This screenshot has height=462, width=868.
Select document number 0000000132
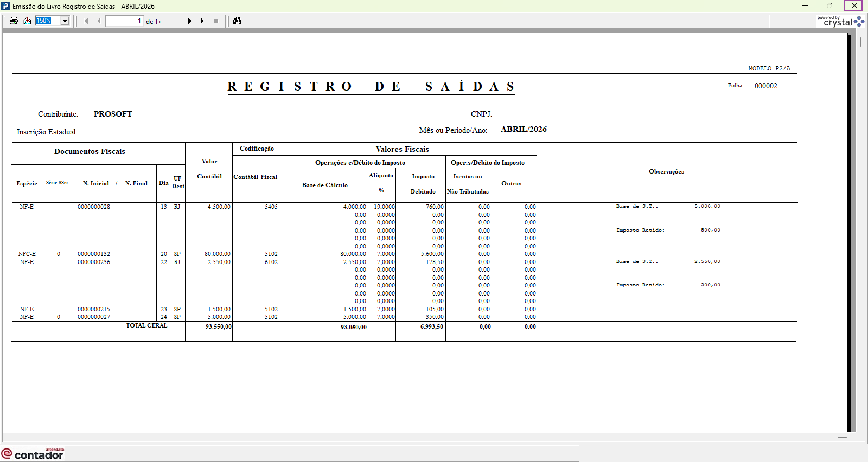point(94,254)
